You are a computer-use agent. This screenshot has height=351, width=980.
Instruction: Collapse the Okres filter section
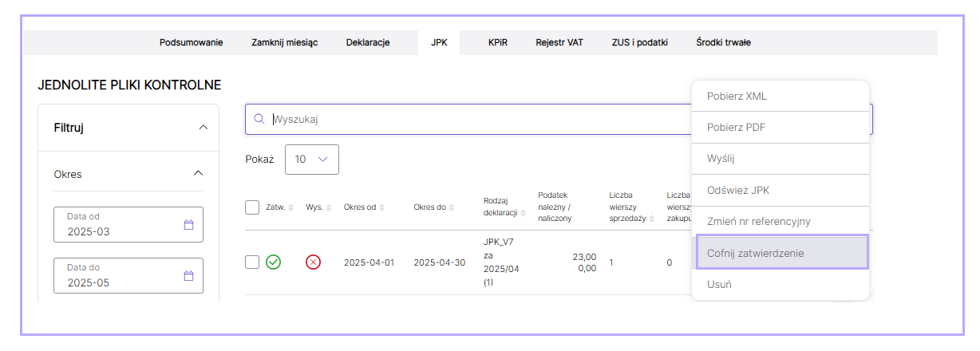tap(199, 173)
